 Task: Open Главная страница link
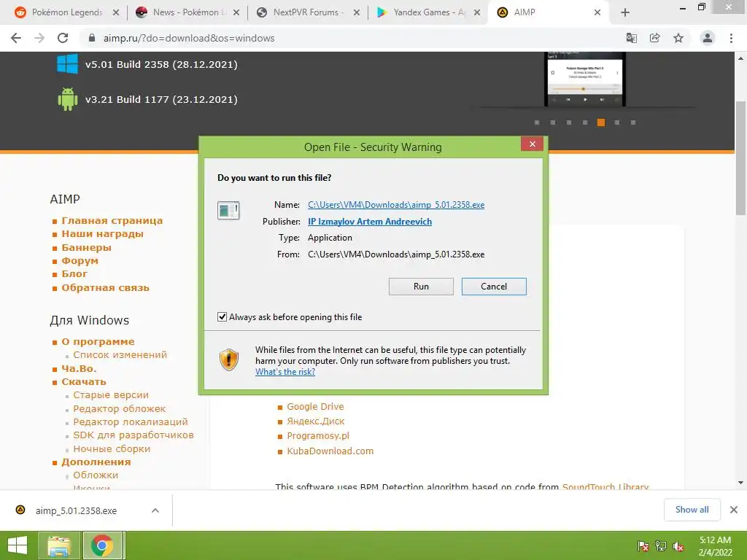112,220
